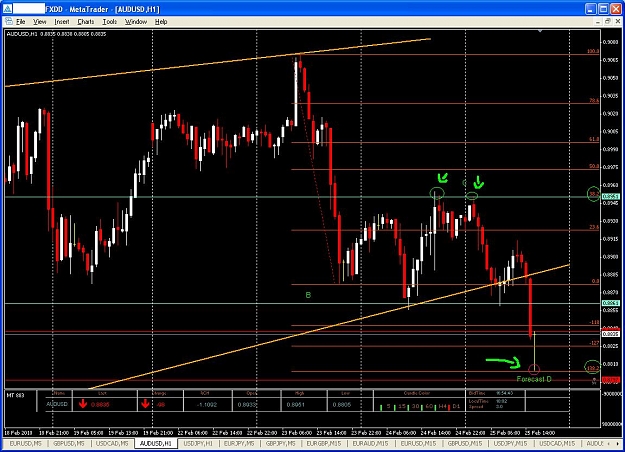The height and width of the screenshot is (452, 625).
Task: Close the inner AUDUSD chart window
Action: click(x=617, y=22)
